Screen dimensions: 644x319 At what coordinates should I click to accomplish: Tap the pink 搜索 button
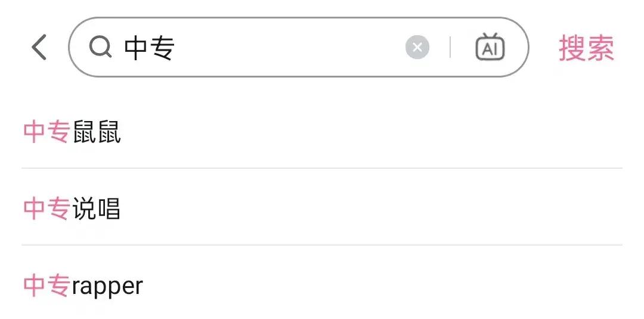(x=586, y=48)
